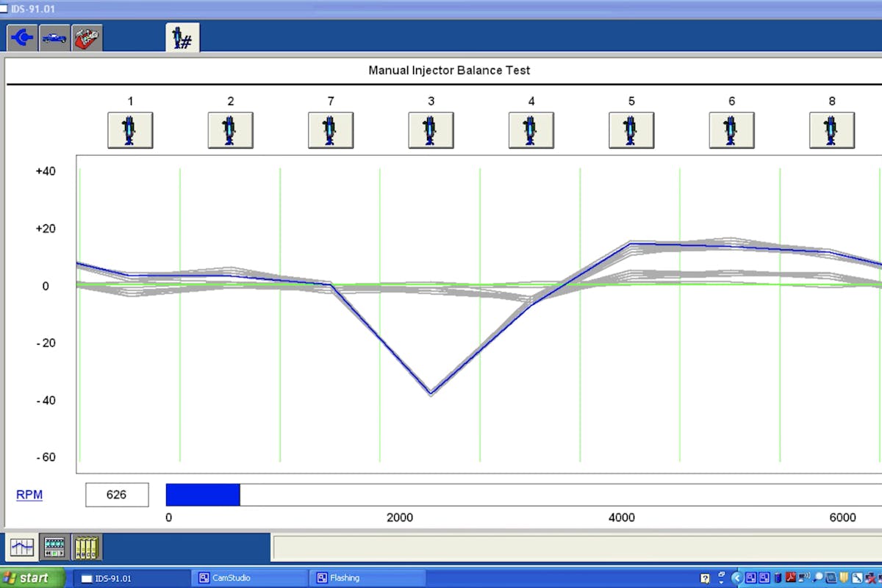Viewport: 882px width, 588px height.
Task: Toggle the injector 4 button
Action: coord(531,130)
